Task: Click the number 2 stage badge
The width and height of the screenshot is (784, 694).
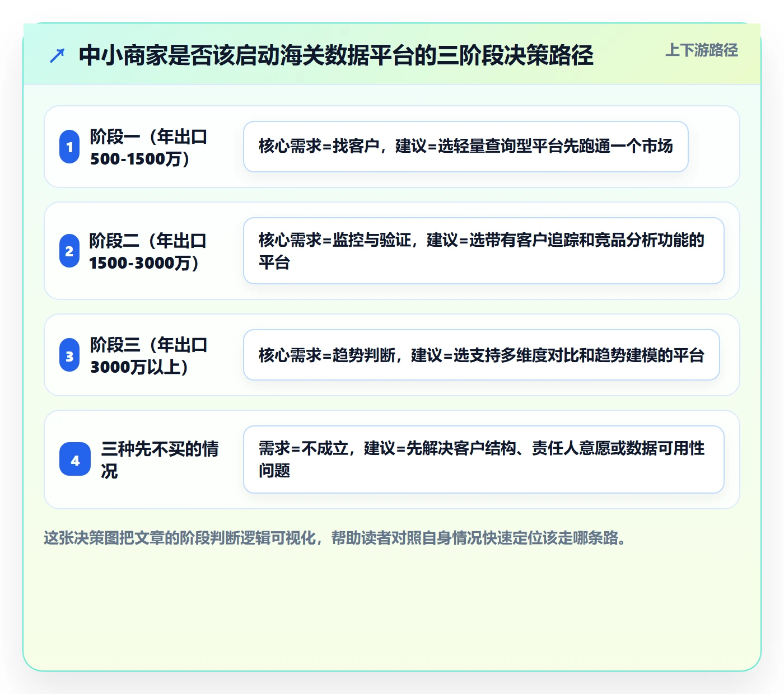Action: [69, 251]
